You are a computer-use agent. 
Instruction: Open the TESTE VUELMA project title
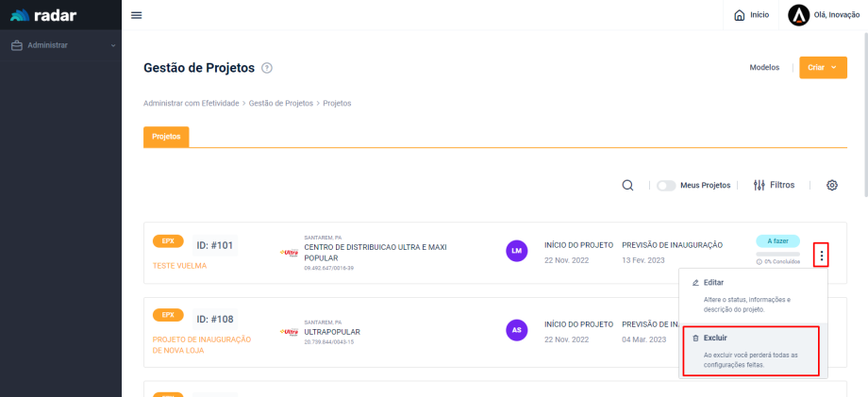pyautogui.click(x=179, y=266)
